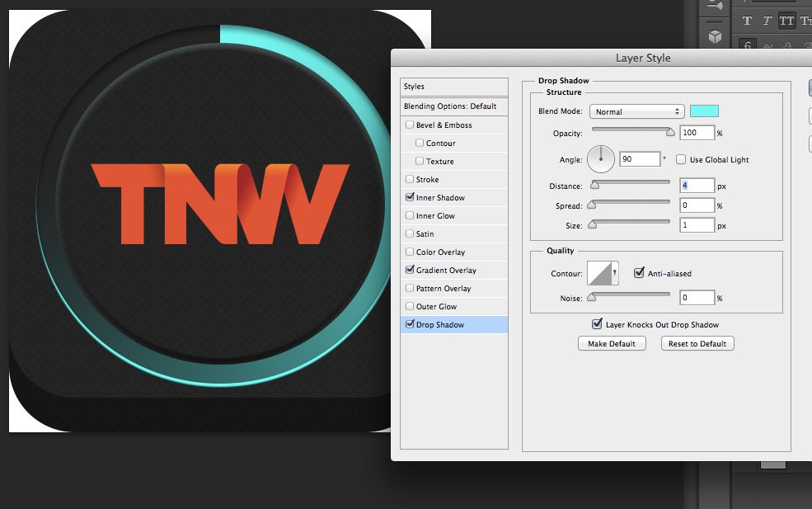
Task: Enable the Bevel & Emboss checkbox
Action: point(410,125)
